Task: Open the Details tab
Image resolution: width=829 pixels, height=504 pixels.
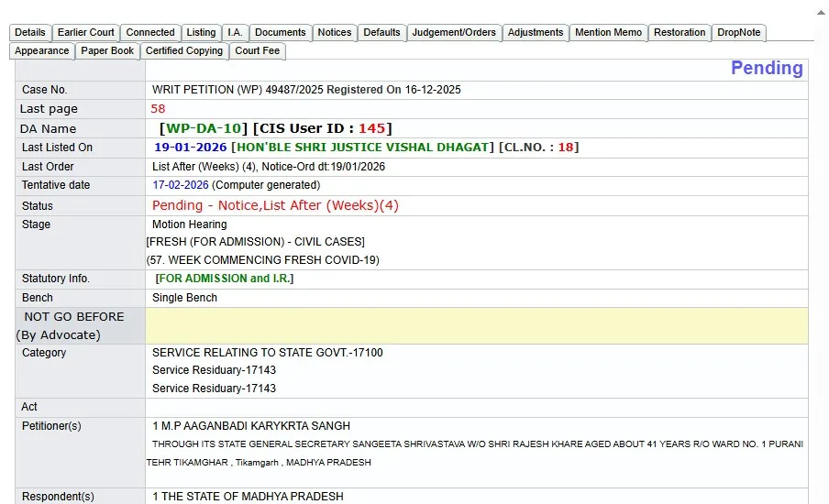Action: tap(30, 32)
